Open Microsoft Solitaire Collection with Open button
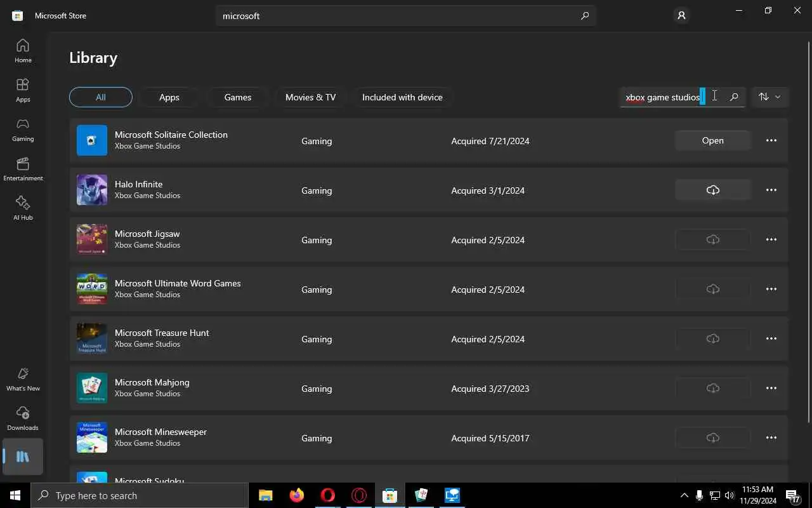Viewport: 812px width, 508px height. 713,140
